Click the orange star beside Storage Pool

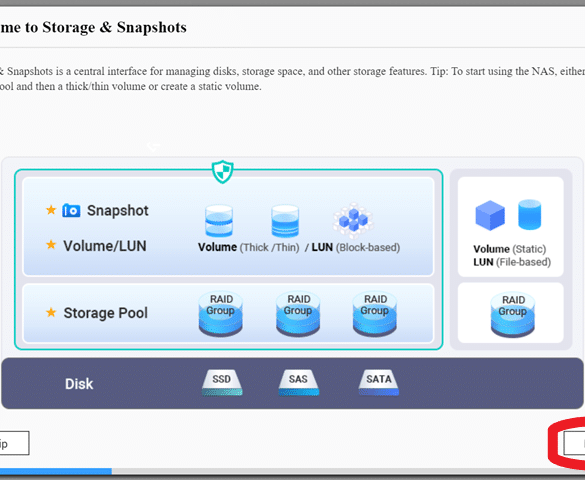coord(51,312)
